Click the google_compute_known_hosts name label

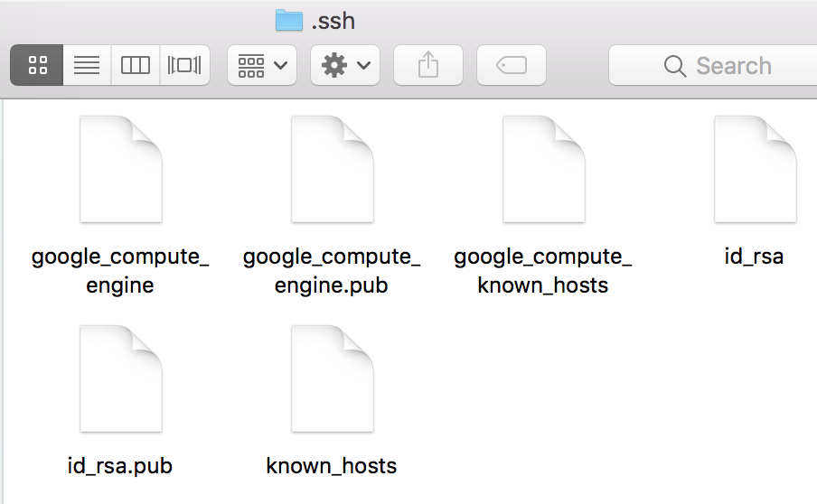[543, 271]
